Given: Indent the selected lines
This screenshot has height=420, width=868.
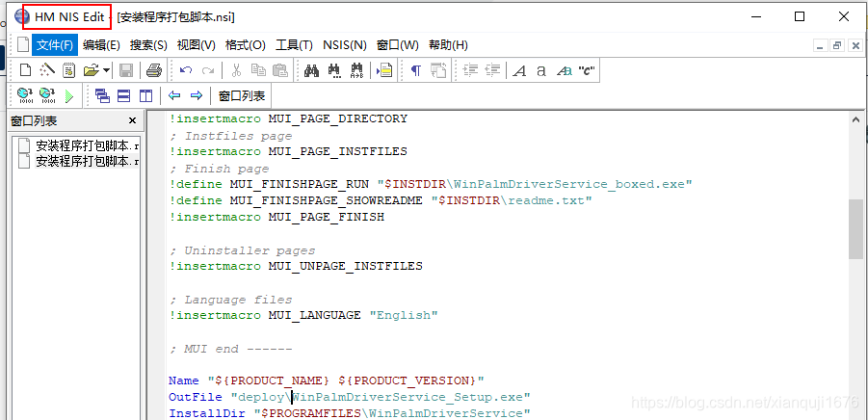Looking at the screenshot, I should (470, 70).
